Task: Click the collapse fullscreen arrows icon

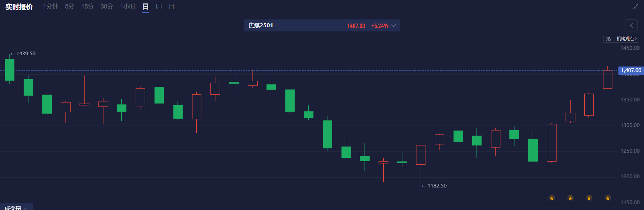Action: click(x=635, y=7)
